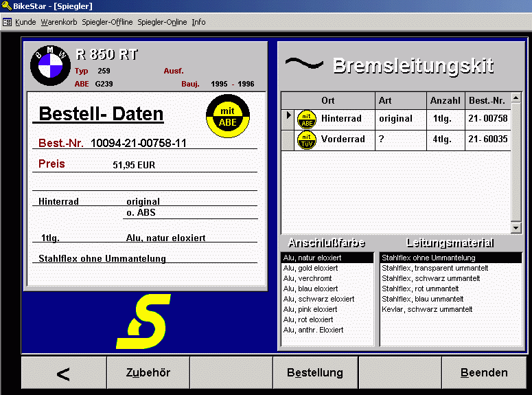Select 'Kevlar, schwarz ummantelt' material
This screenshot has width=532, height=395.
click(450, 309)
